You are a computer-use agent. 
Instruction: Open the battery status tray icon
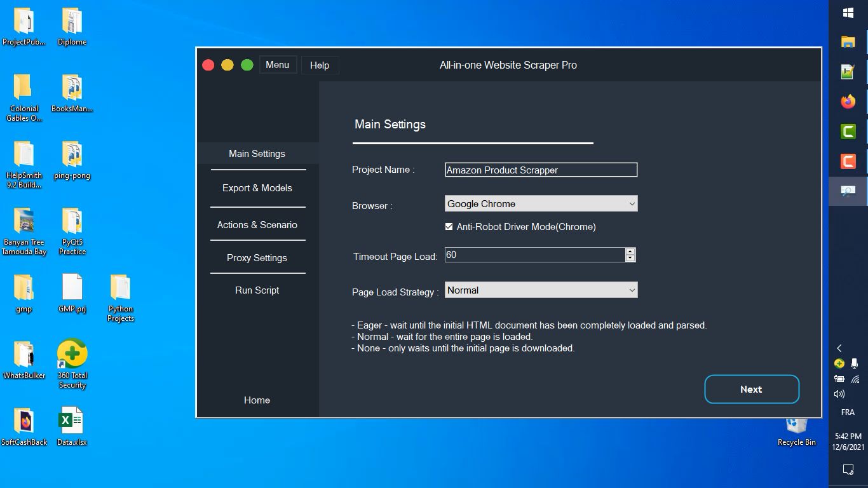(839, 379)
